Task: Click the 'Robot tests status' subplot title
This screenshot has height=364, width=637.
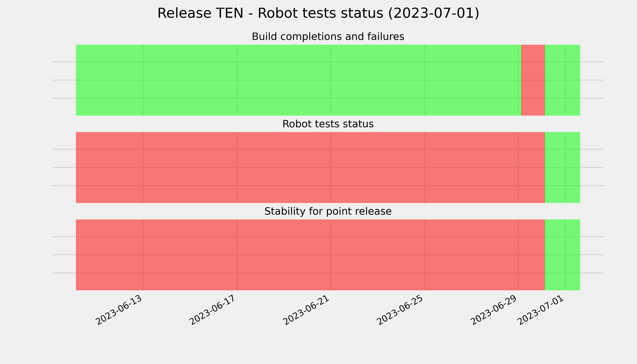Action: click(x=328, y=124)
